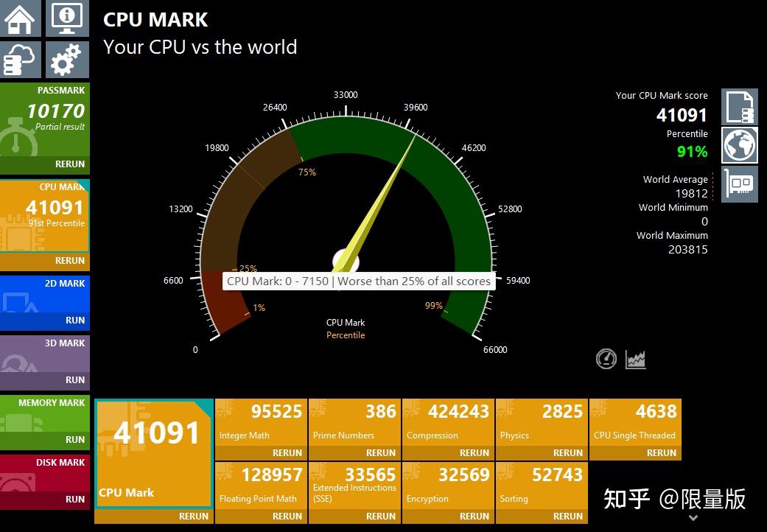
Task: Run the 3D Mark test
Action: (x=75, y=380)
